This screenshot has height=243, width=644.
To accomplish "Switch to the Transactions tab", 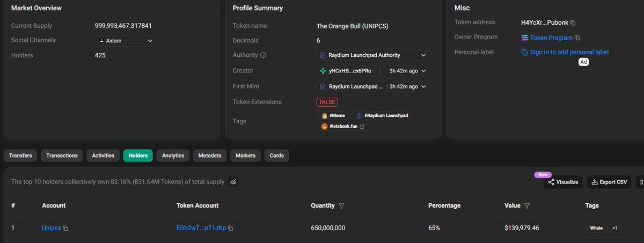I will (x=62, y=156).
